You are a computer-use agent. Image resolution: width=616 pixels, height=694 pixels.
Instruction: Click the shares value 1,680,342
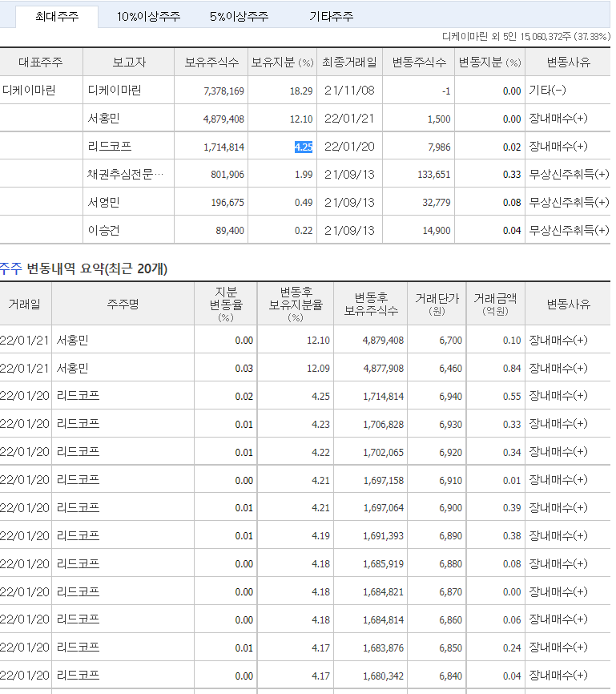[x=384, y=676]
